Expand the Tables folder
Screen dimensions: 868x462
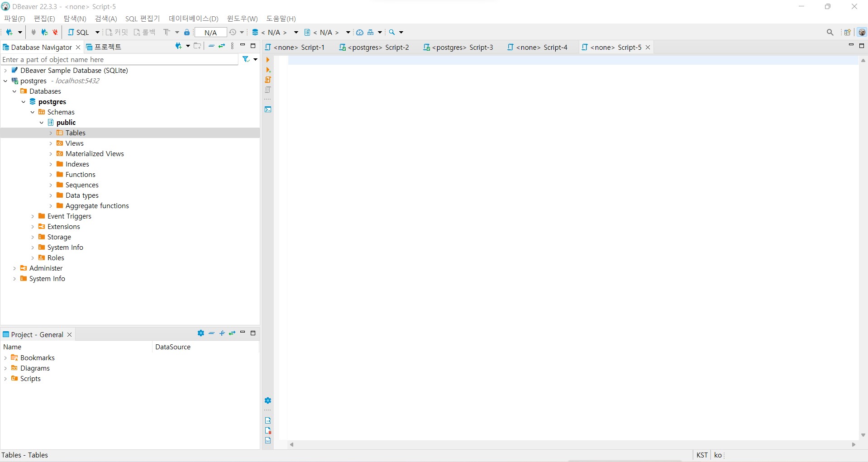point(51,133)
